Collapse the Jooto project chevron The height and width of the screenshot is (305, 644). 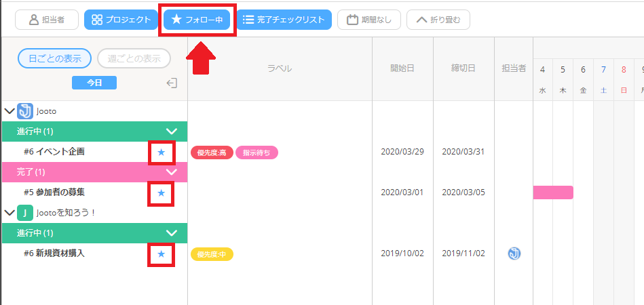(9, 110)
